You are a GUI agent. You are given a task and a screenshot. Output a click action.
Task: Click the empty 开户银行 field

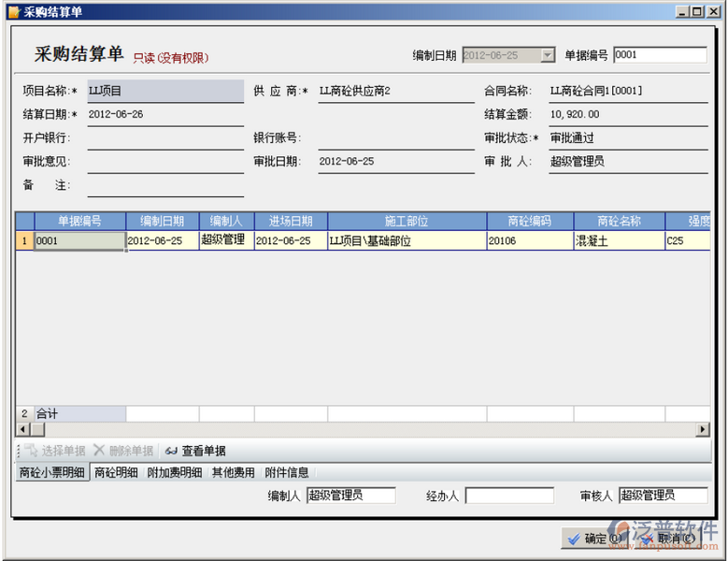click(x=165, y=138)
